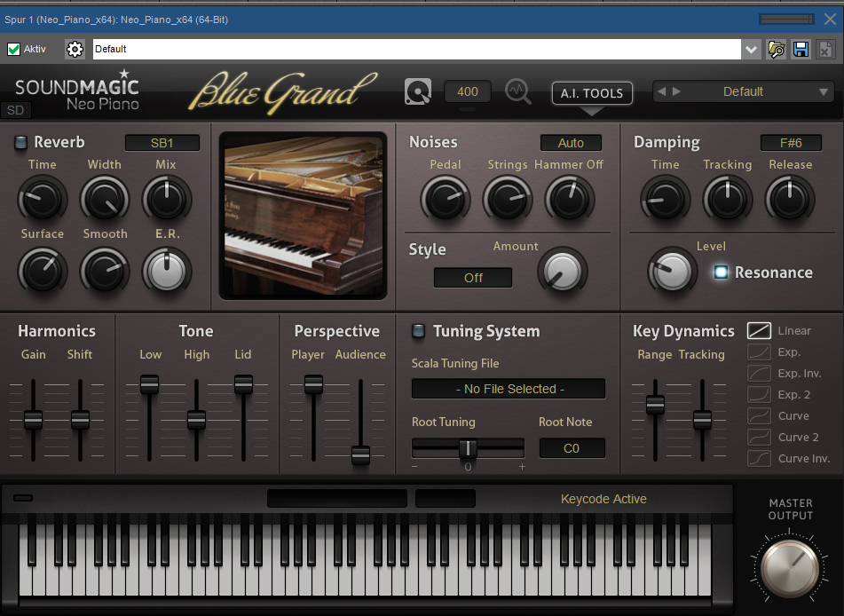Save preset with the floppy disk icon
This screenshot has width=844, height=616.
pyautogui.click(x=801, y=50)
